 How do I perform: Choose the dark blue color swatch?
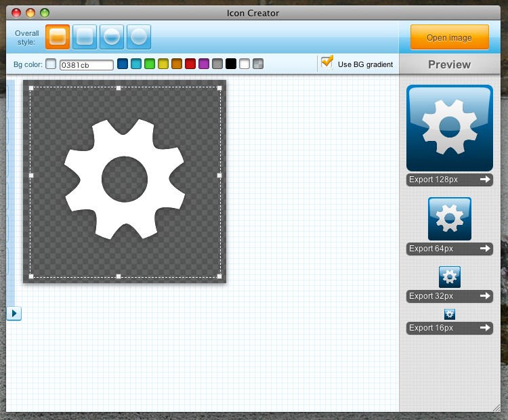point(123,64)
